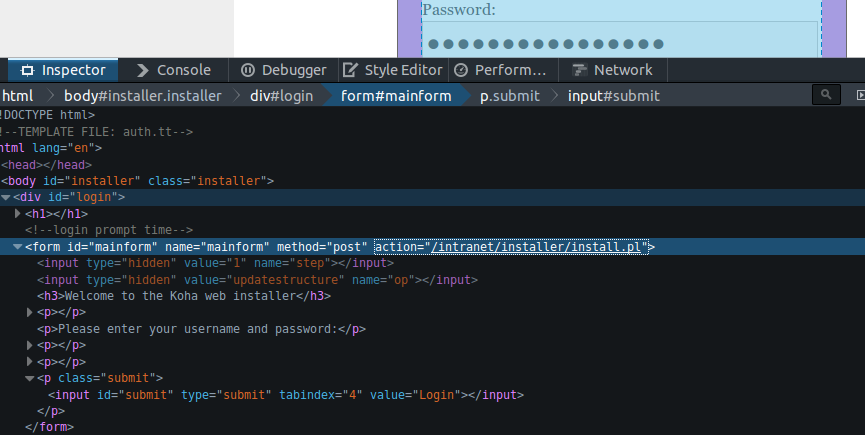The image size is (865, 435).
Task: Expand the h1 node in markup
Action: click(x=18, y=214)
